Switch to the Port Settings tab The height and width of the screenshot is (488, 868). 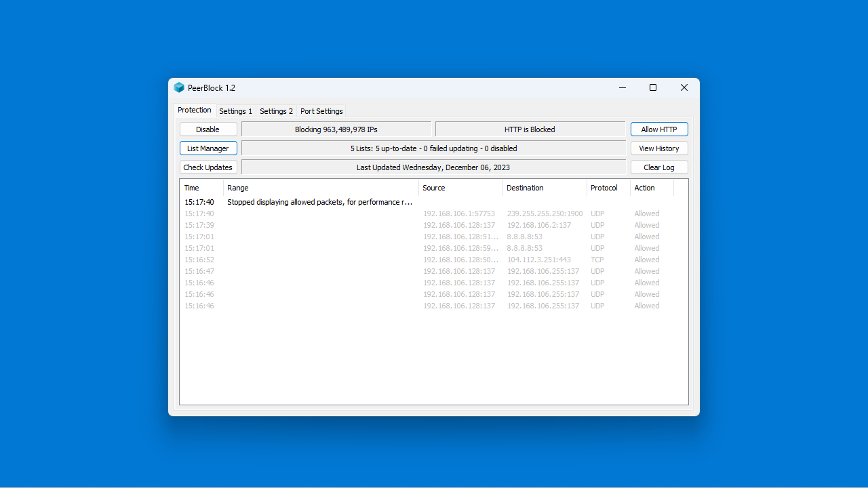[x=321, y=111]
